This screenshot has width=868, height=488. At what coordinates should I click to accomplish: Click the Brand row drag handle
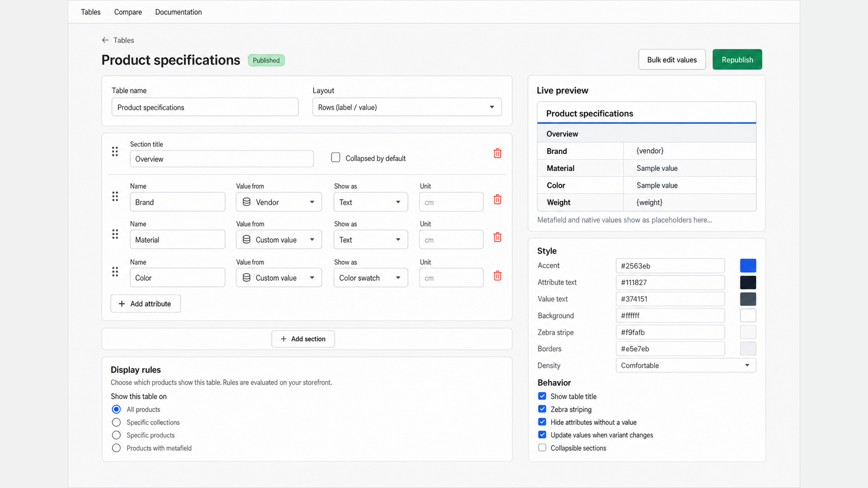tap(115, 196)
